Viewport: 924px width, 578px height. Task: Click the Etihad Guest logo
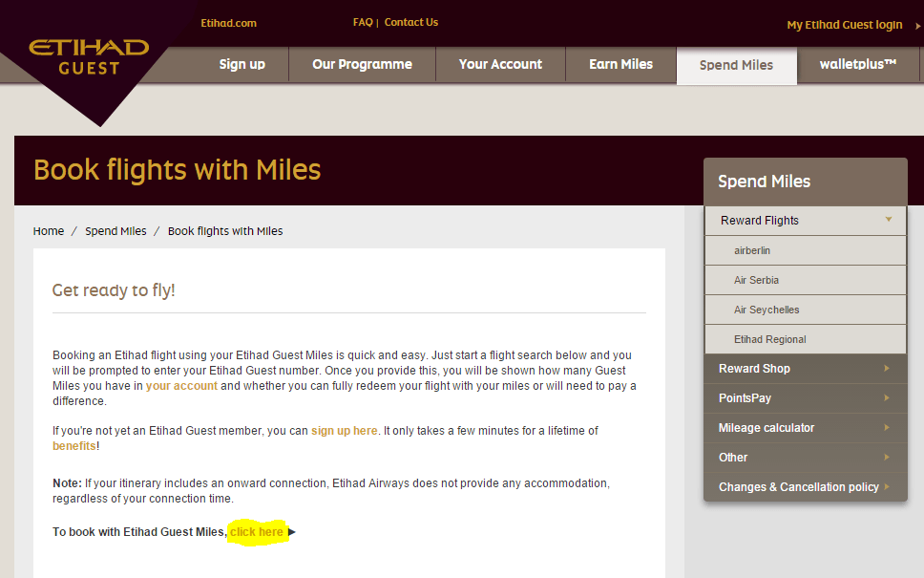click(89, 57)
